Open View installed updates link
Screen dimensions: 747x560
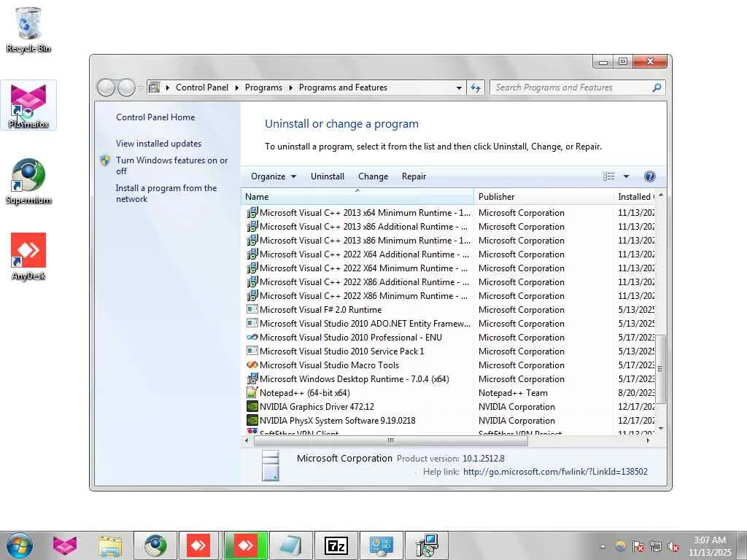(x=158, y=144)
